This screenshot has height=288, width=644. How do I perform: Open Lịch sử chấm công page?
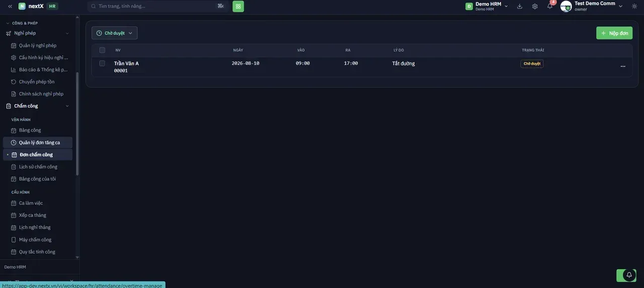coord(38,167)
